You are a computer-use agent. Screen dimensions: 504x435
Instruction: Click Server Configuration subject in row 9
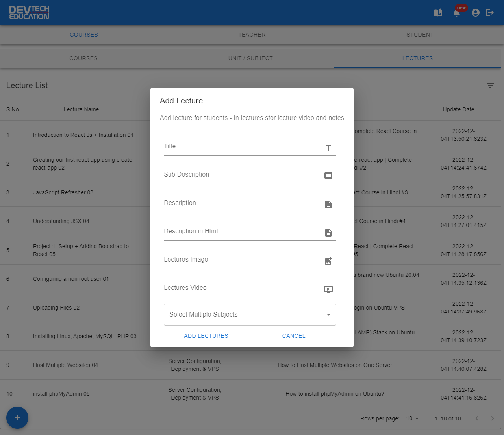tap(195, 365)
